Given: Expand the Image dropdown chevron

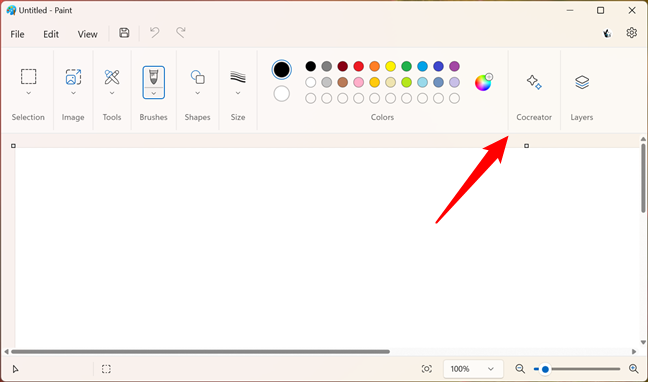Looking at the screenshot, I should (73, 93).
